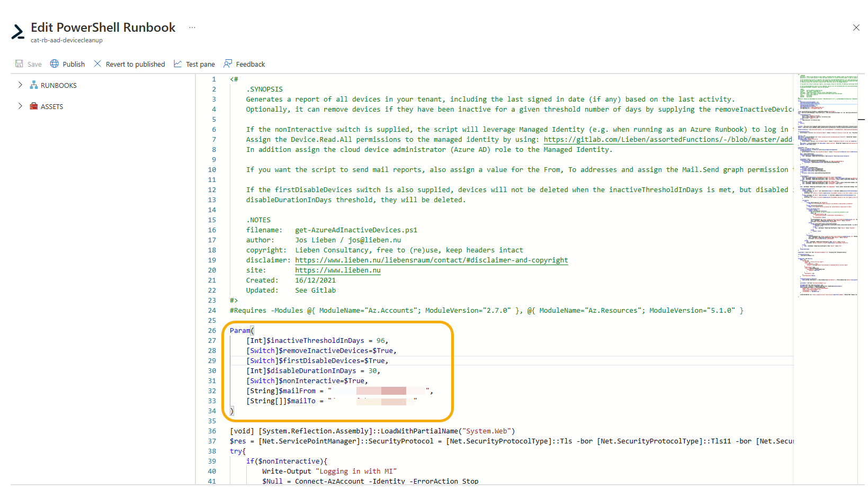This screenshot has width=868, height=490.
Task: Click line number 26 in the gutter
Action: (x=212, y=330)
